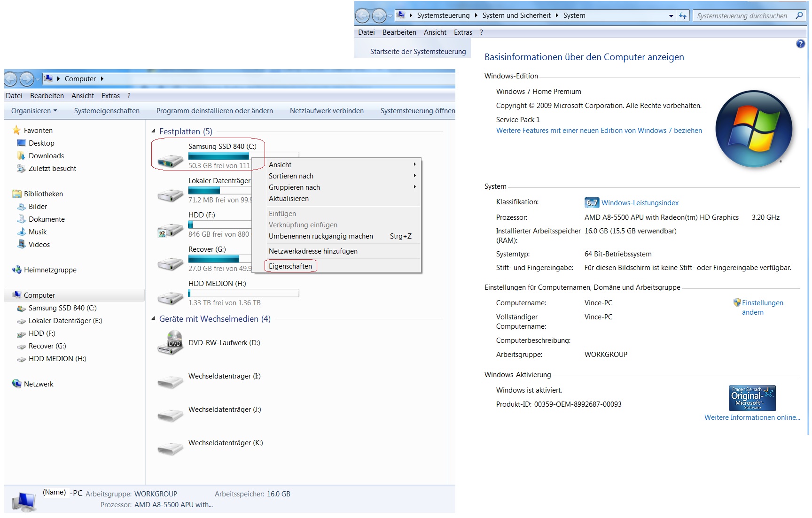Expand the Sortieren nach submenu arrow

414,176
